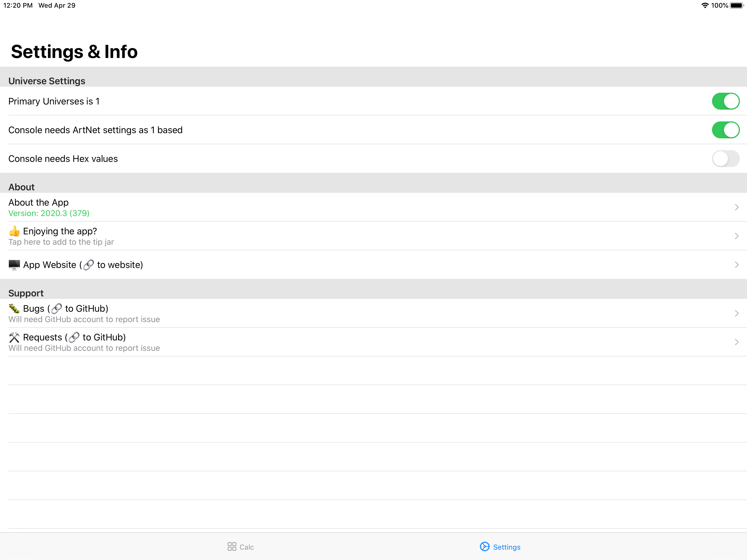Screen dimensions: 747x560
Task: Select the Settings tab label
Action: [x=507, y=547]
